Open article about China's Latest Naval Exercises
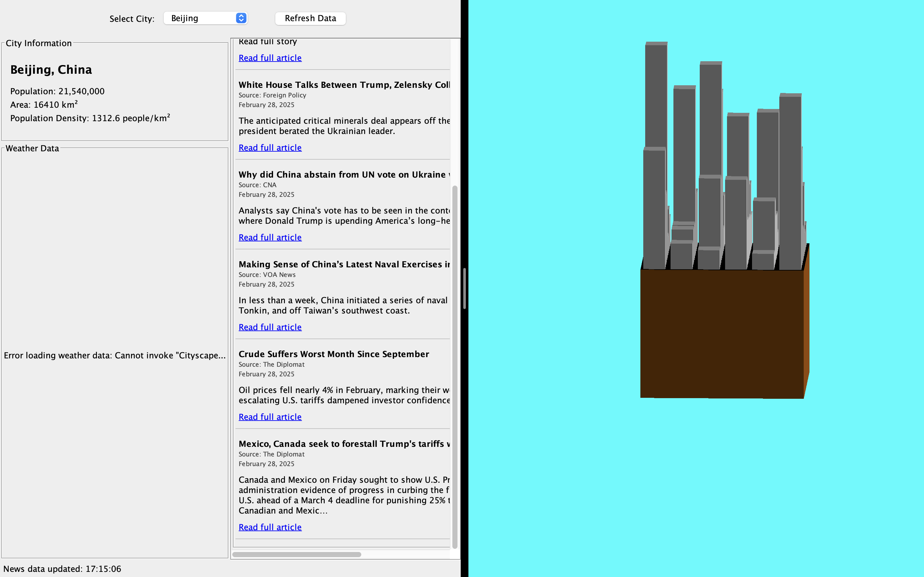 tap(270, 327)
